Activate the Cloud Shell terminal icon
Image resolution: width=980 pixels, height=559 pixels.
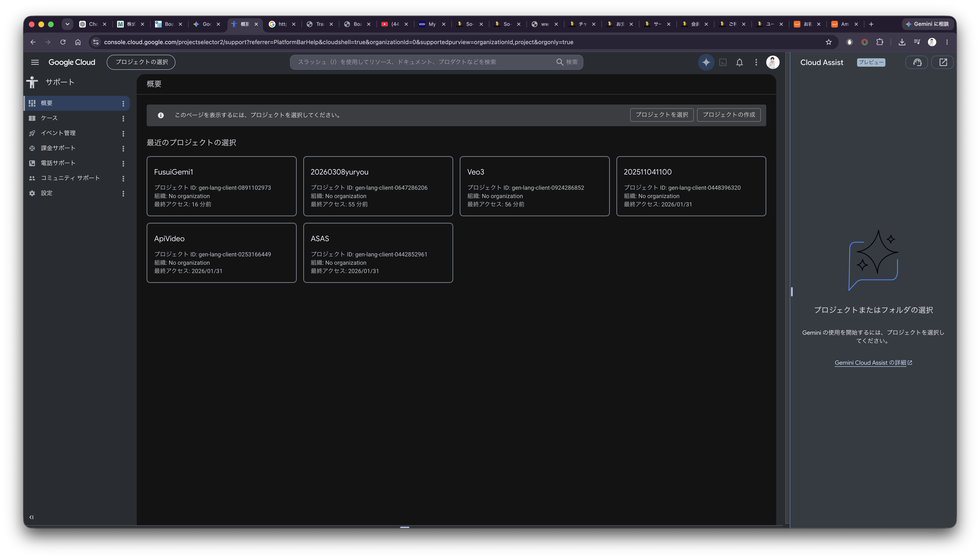tap(723, 62)
